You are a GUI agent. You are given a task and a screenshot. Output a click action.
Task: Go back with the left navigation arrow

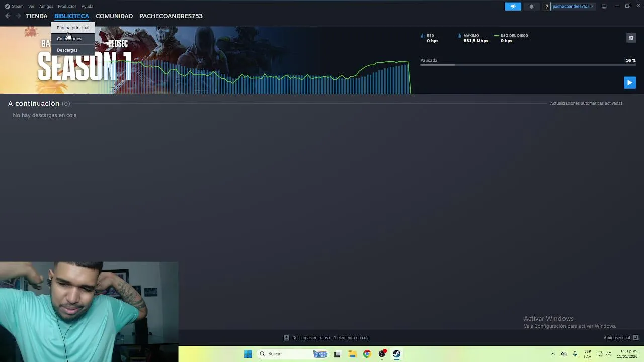click(x=8, y=16)
